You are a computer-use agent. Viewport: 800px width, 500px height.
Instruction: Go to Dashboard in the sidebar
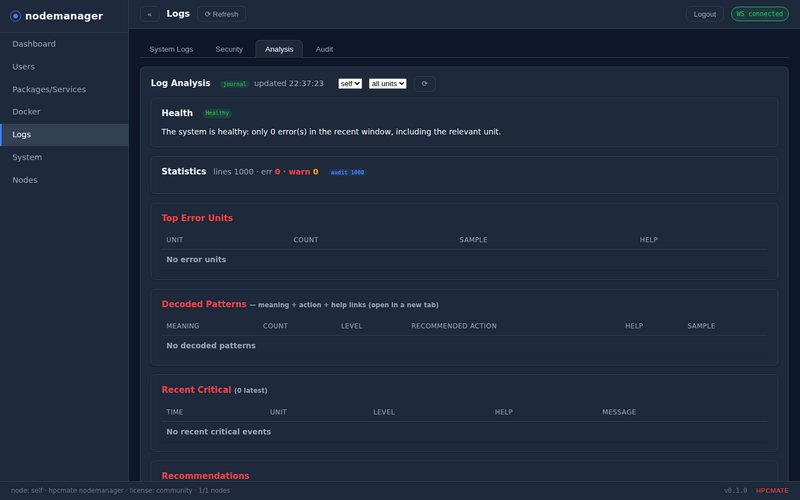[64, 44]
